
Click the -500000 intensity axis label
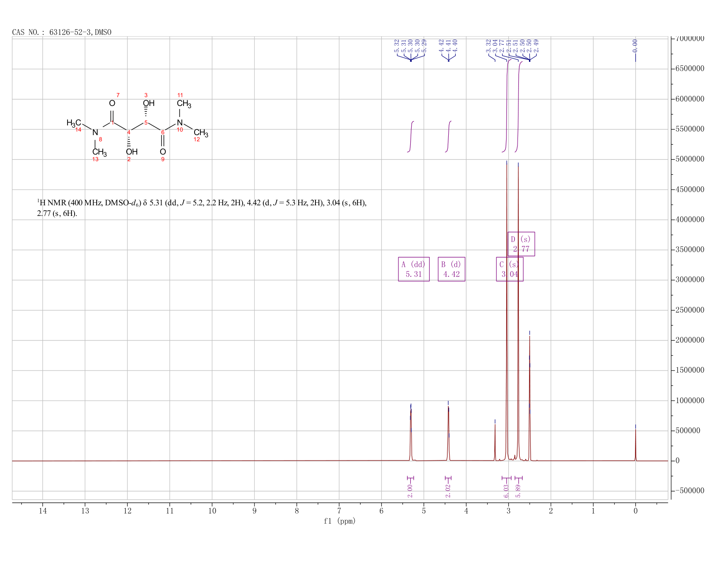690,491
